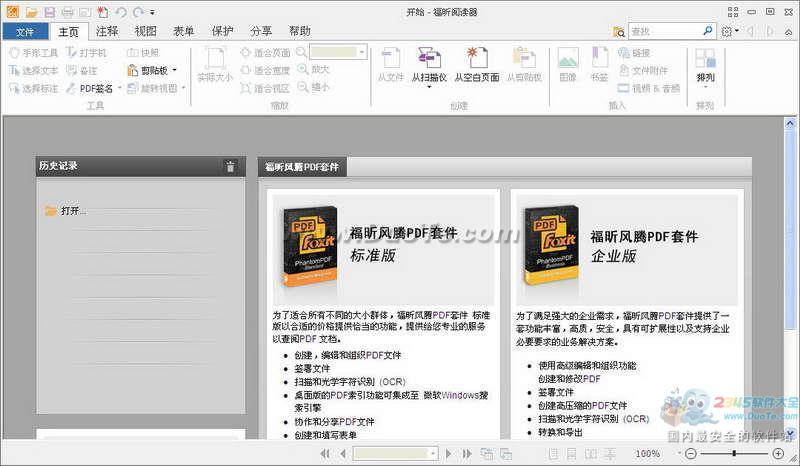Click the 打开... open link in history
This screenshot has width=800, height=466.
click(x=73, y=211)
